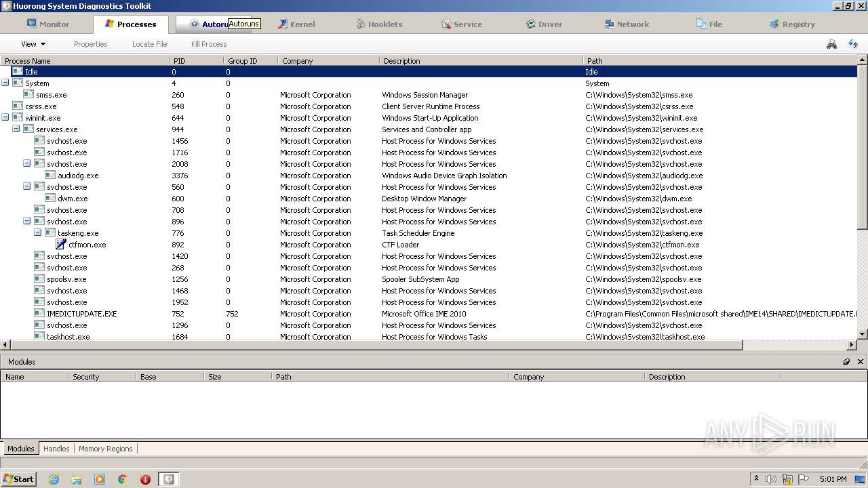Image resolution: width=868 pixels, height=488 pixels.
Task: Open the View dropdown menu
Action: 33,44
